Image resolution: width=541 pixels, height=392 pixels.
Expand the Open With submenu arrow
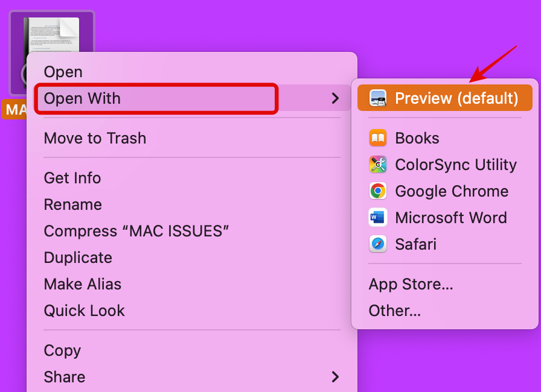pyautogui.click(x=335, y=98)
